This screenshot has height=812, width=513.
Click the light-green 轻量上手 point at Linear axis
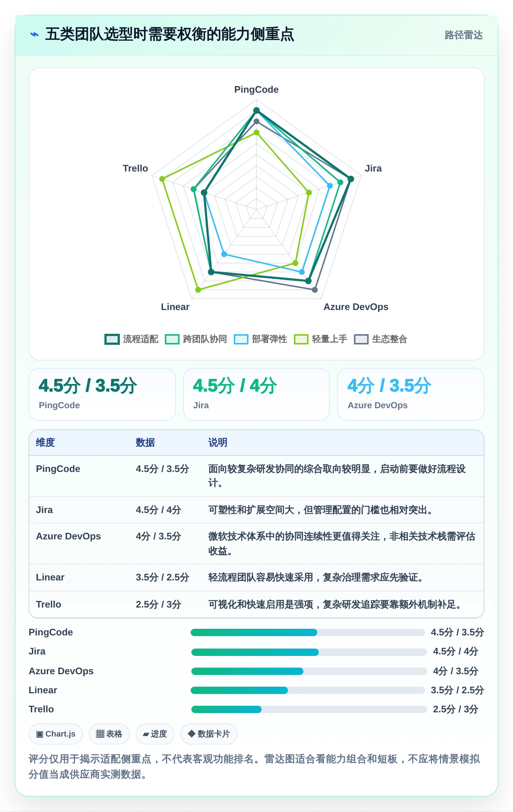[x=198, y=290]
